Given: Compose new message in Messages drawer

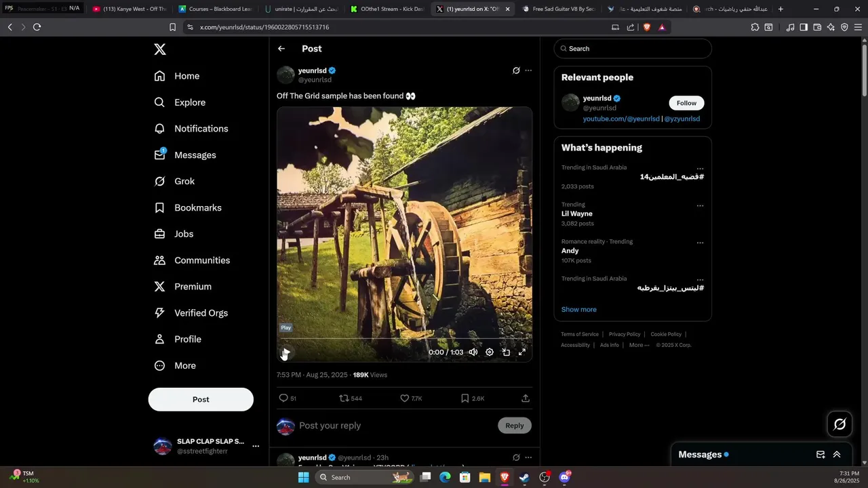Looking at the screenshot, I should click(x=821, y=455).
